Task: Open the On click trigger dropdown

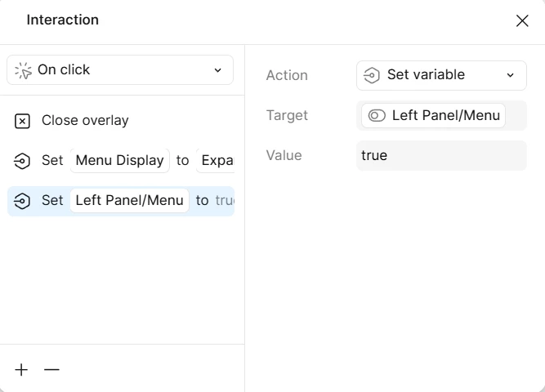Action: pyautogui.click(x=120, y=70)
